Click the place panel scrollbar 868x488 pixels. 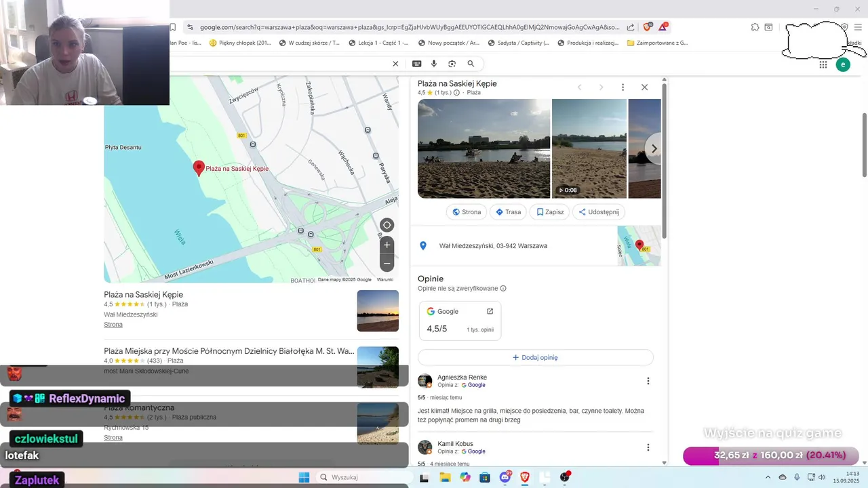click(665, 161)
